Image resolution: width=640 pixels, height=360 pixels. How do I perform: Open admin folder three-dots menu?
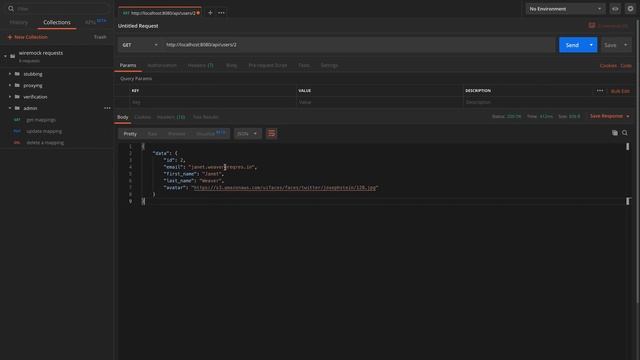click(x=107, y=108)
